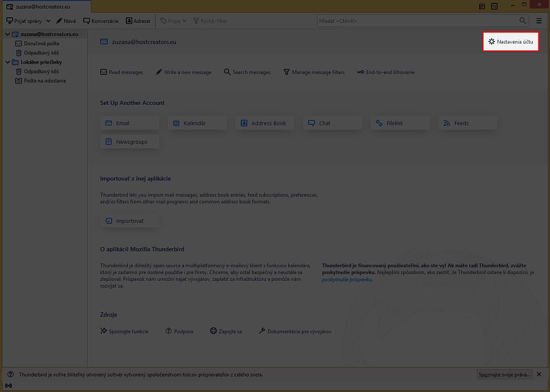Click the question mark icon in notification bar

(10, 374)
